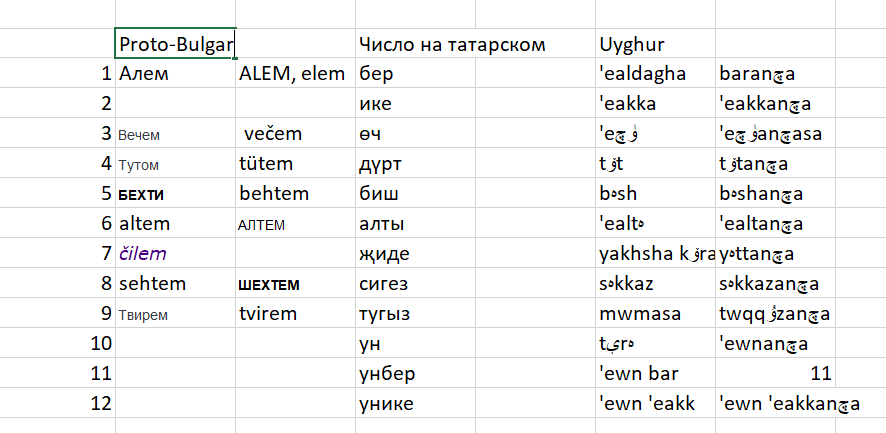Screen dimensions: 886x433
Task: Click the cell with 'унике'
Action: point(415,402)
